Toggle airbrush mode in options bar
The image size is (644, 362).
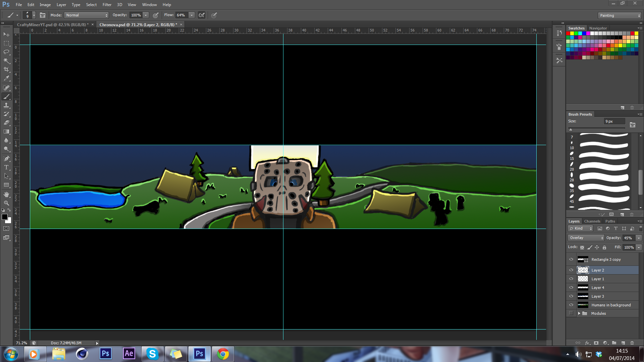(x=202, y=15)
